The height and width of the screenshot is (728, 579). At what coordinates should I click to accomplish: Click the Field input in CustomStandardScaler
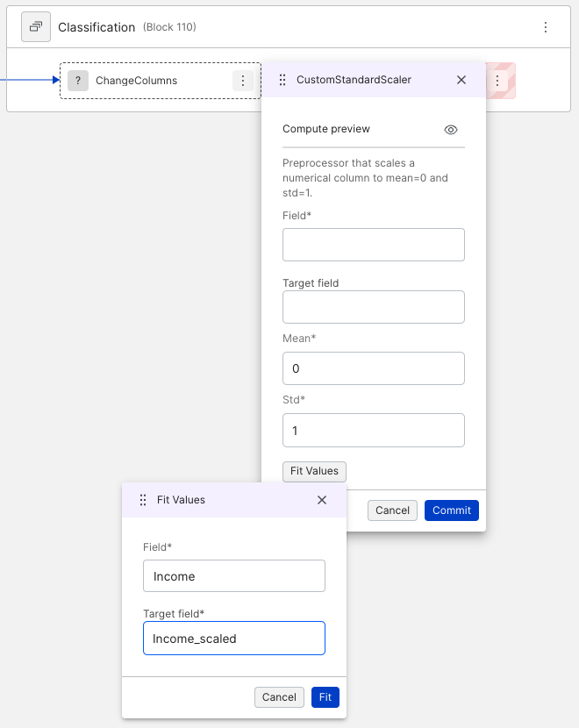(x=374, y=245)
